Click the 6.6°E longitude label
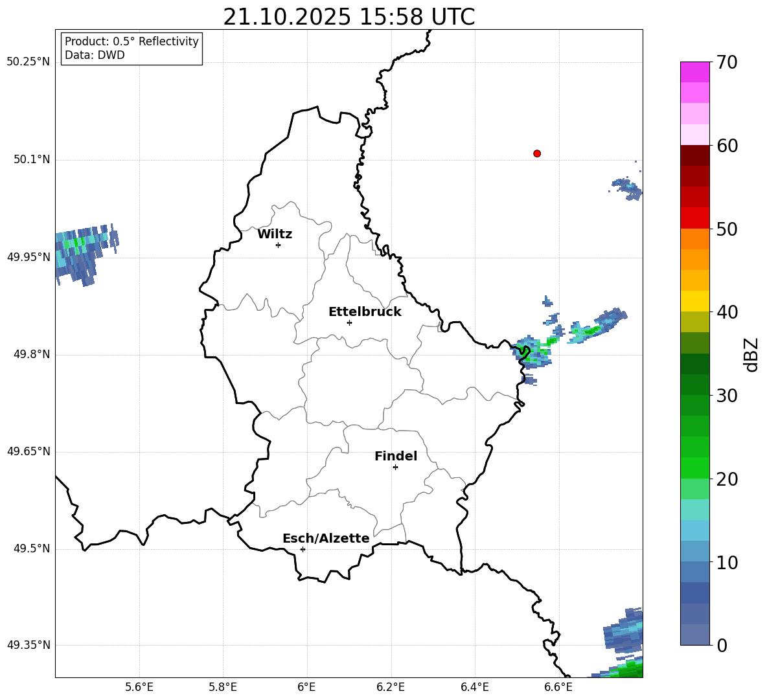The image size is (767, 700). [558, 687]
